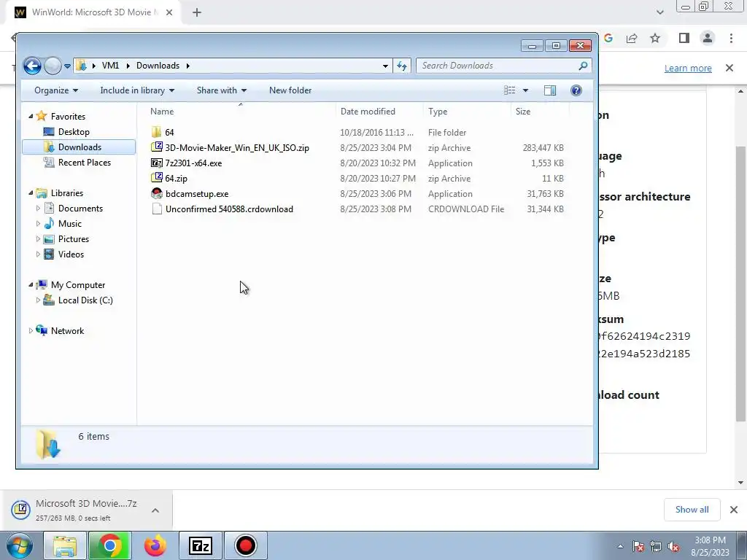Click the Search Downloads field

504,66
